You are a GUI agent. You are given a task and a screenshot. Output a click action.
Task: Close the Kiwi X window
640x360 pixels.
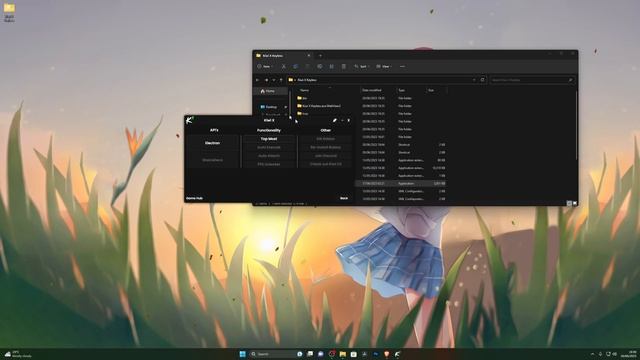(x=349, y=120)
